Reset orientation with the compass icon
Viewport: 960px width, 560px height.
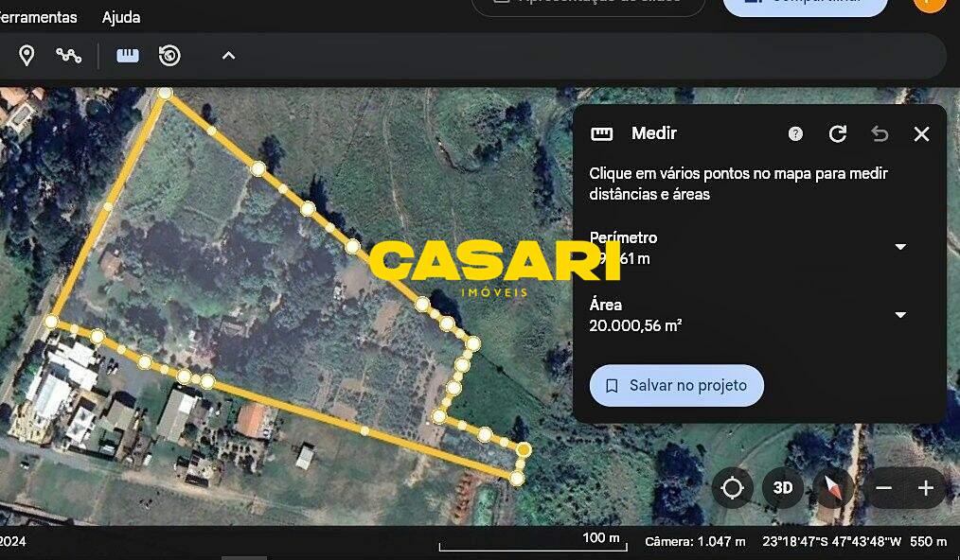click(x=833, y=488)
